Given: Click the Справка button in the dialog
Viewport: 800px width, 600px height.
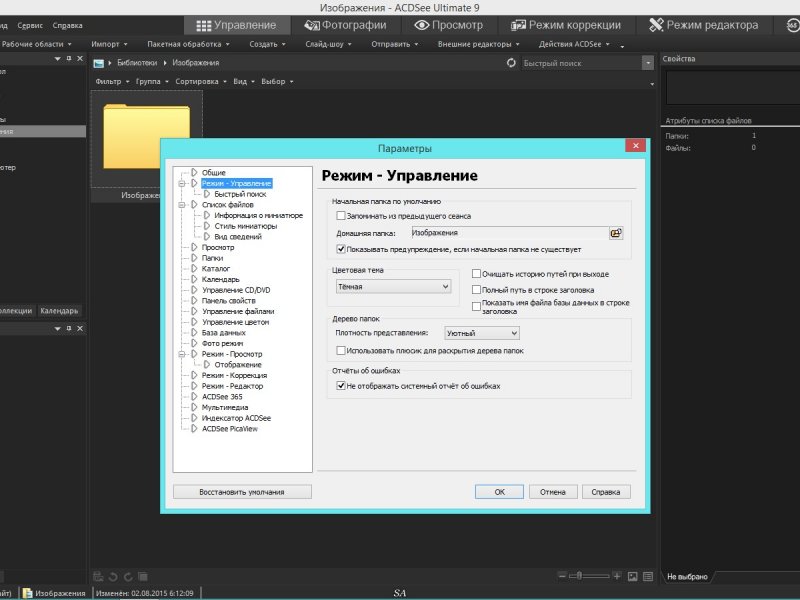Looking at the screenshot, I should click(x=606, y=492).
